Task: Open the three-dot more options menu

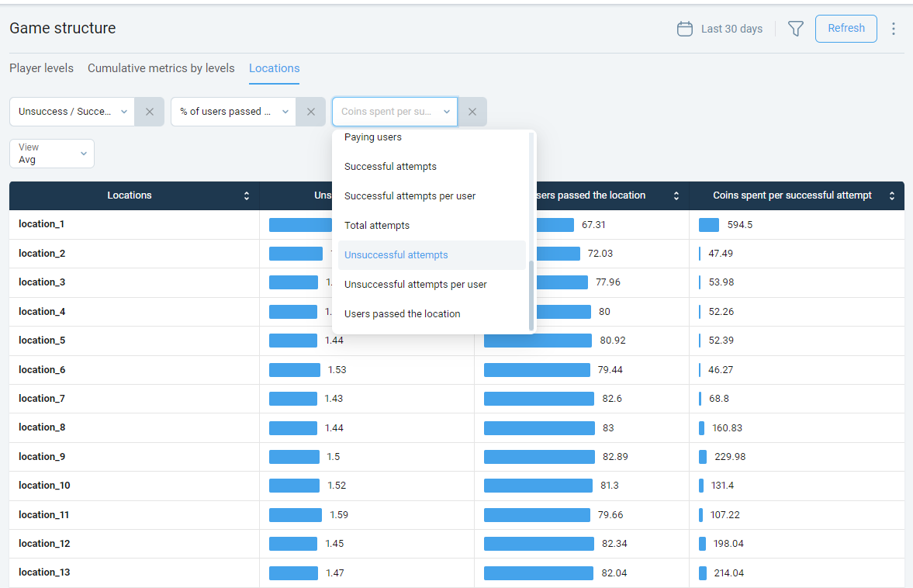Action: (893, 29)
